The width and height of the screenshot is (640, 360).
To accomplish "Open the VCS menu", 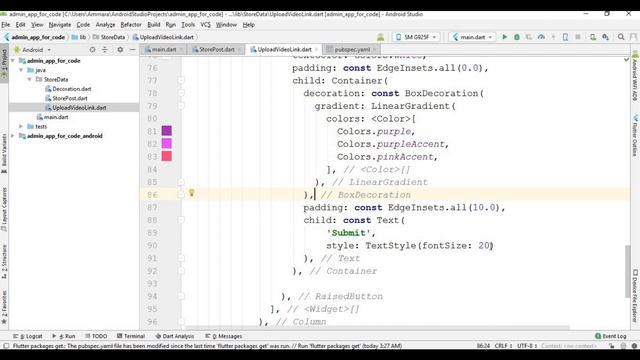I will (205, 25).
